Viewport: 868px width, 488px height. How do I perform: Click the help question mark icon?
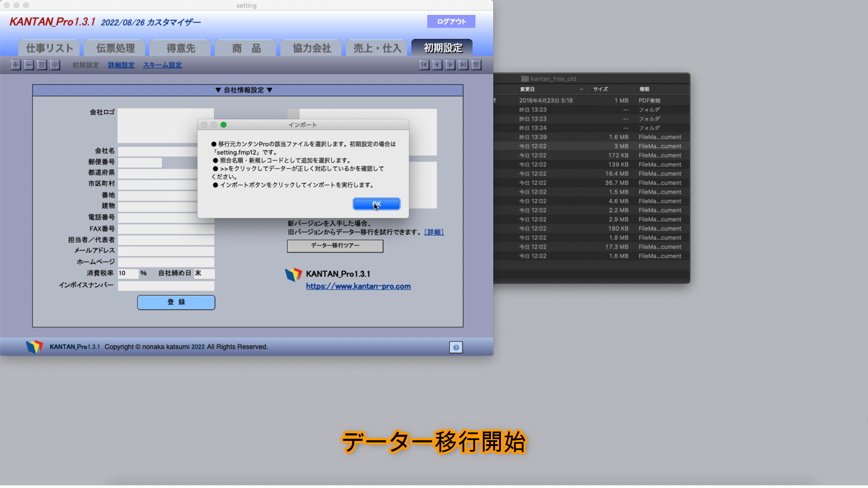456,347
